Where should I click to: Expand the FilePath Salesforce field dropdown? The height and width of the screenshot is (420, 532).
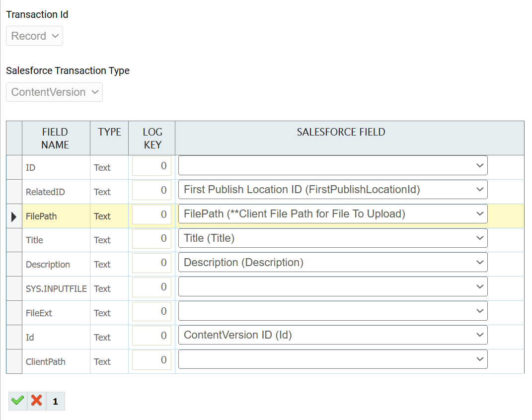tap(332, 213)
